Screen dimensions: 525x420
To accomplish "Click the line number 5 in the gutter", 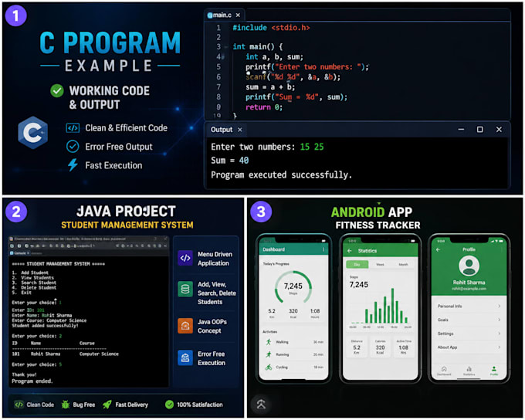I will point(218,67).
